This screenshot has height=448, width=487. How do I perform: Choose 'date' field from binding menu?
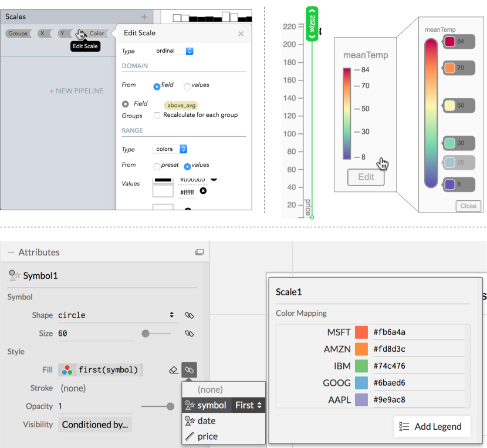click(x=206, y=421)
